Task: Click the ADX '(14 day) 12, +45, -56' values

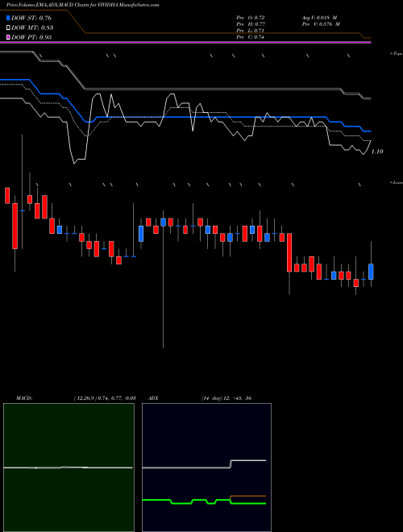Action: 226,398
